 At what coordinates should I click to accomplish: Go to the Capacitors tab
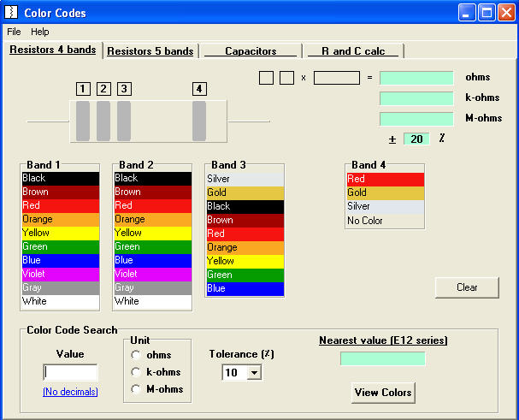251,51
